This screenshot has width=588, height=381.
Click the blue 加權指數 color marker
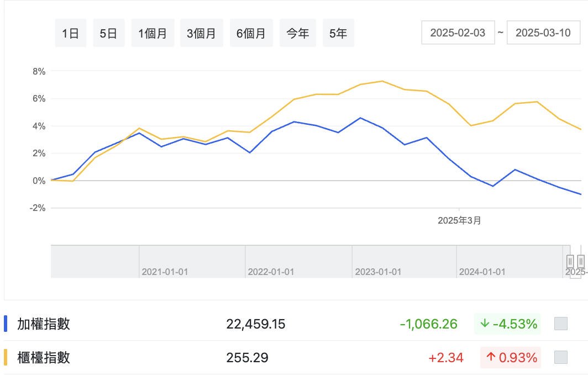click(x=6, y=324)
